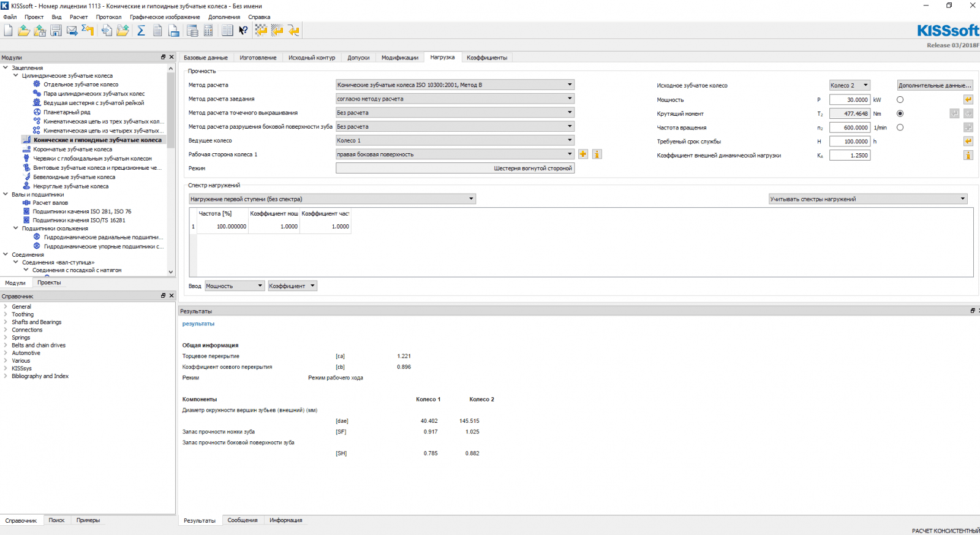Collapse the Валы и подшипники node
Image resolution: width=980 pixels, height=535 pixels.
6,194
